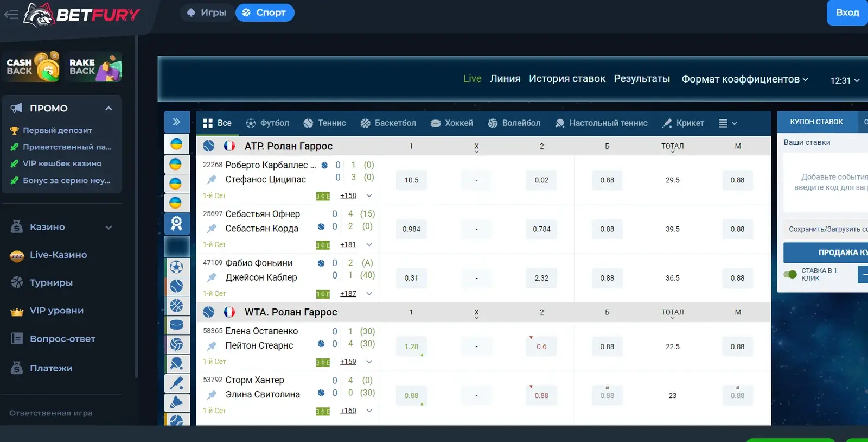The image size is (868, 442).
Task: Open Результаты
Action: (642, 79)
